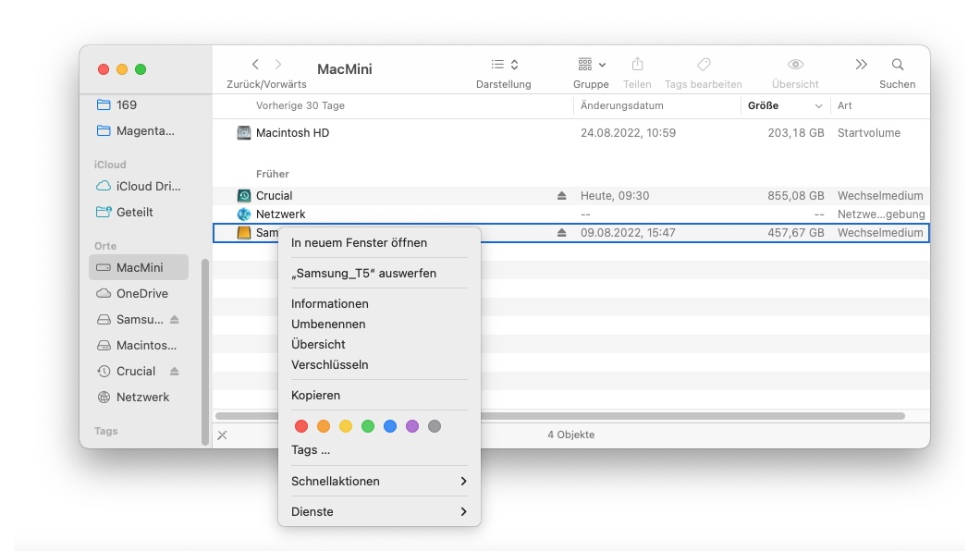Apply the blue tag color

click(x=390, y=426)
